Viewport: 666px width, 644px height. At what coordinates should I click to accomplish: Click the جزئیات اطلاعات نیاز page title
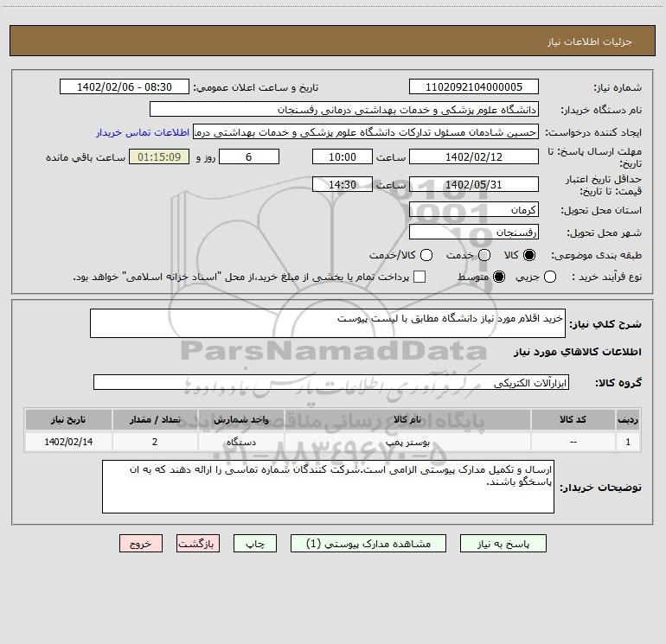pos(590,41)
